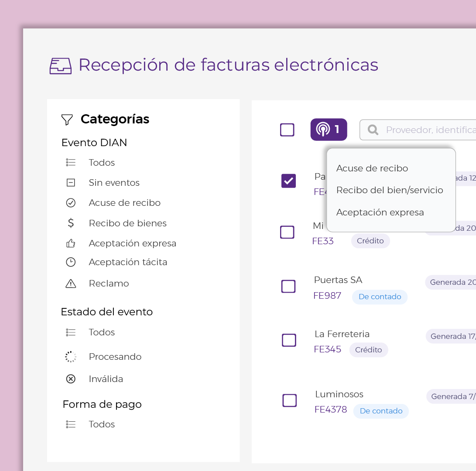
Task: Click the Generada badge on Luminosos row
Action: pos(451,397)
